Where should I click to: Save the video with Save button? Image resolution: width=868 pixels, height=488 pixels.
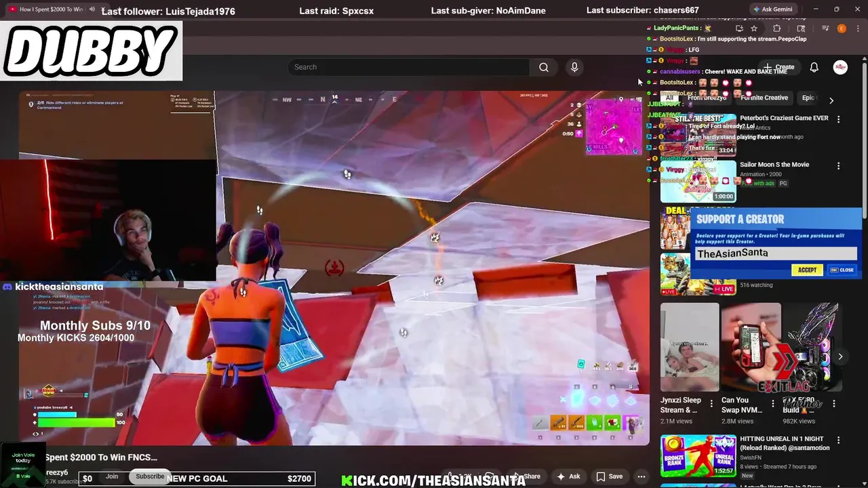(x=610, y=476)
